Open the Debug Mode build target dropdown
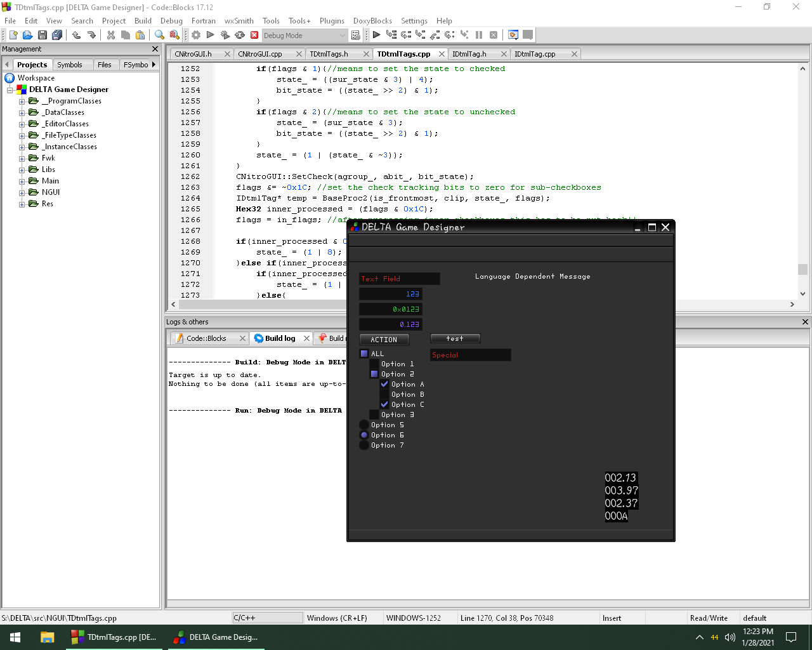 [x=343, y=36]
